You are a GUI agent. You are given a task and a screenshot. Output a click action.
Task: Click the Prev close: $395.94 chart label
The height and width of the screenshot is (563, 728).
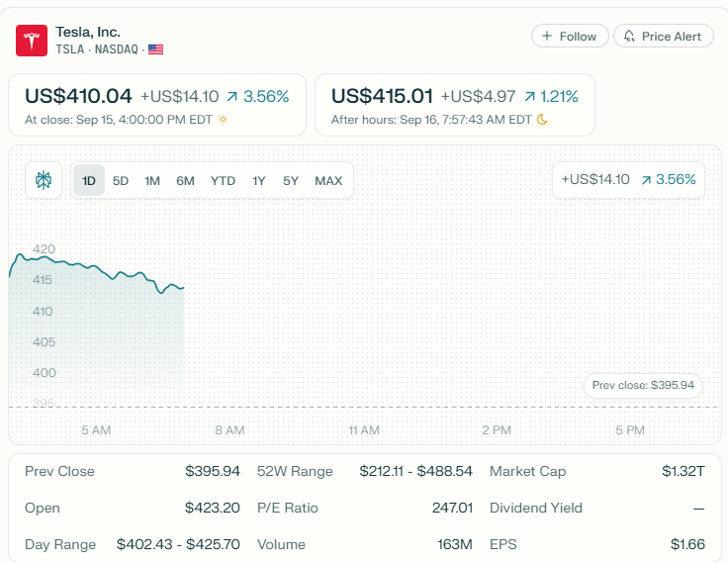pos(643,385)
